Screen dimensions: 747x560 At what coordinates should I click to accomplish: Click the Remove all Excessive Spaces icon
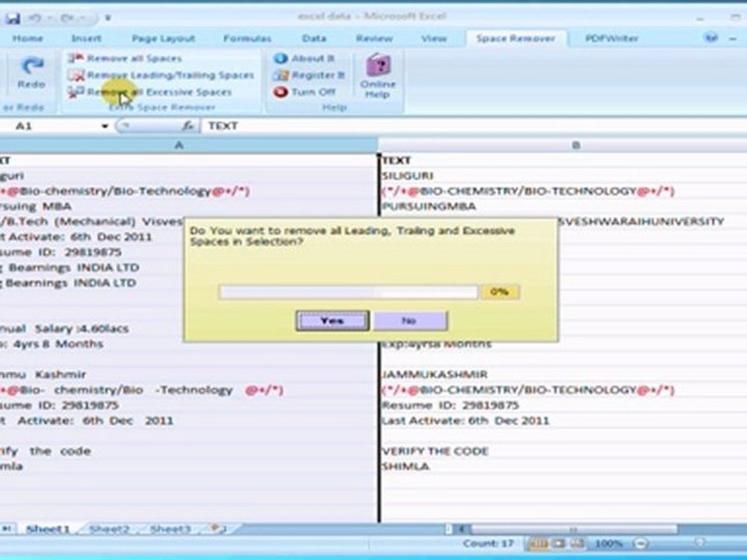coord(75,92)
